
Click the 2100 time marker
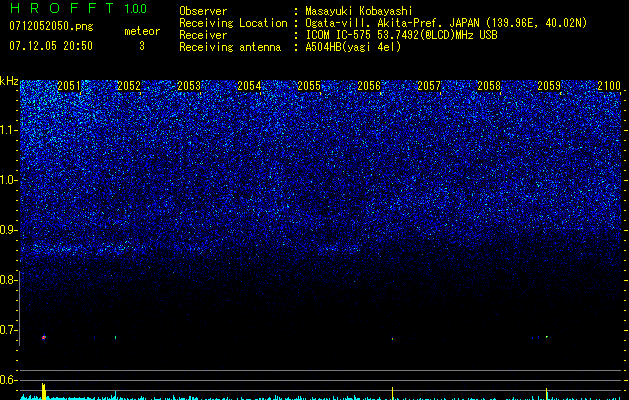(609, 86)
